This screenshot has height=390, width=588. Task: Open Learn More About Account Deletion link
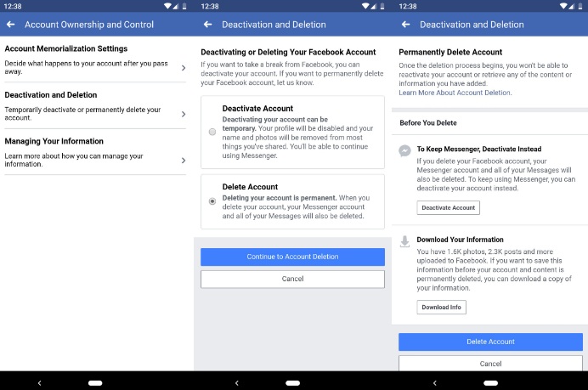click(x=455, y=93)
